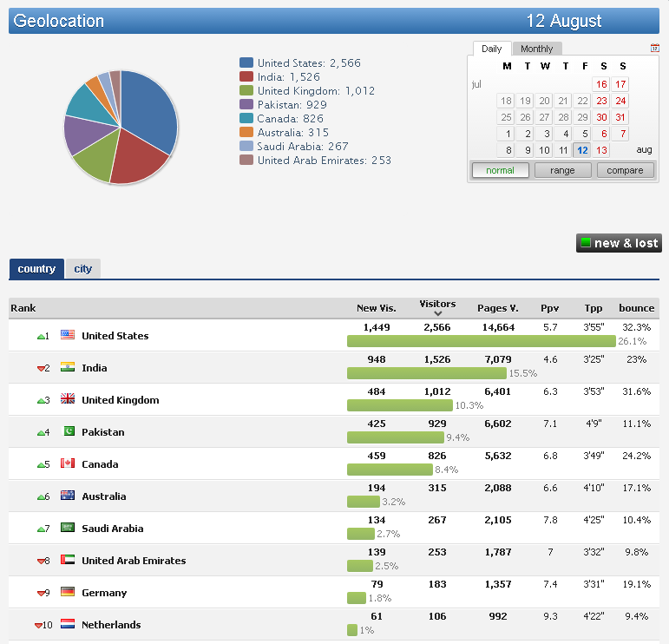669x644 pixels.
Task: Sort by the Visitors column arrow
Action: [x=437, y=314]
